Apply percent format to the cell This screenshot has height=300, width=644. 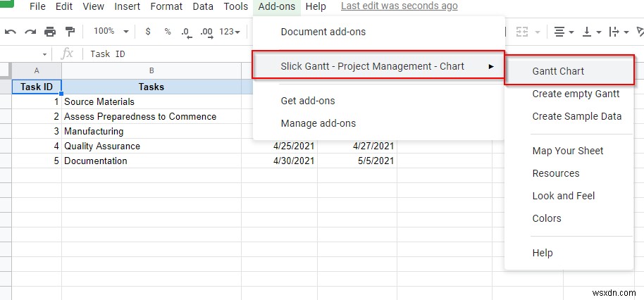pyautogui.click(x=167, y=32)
